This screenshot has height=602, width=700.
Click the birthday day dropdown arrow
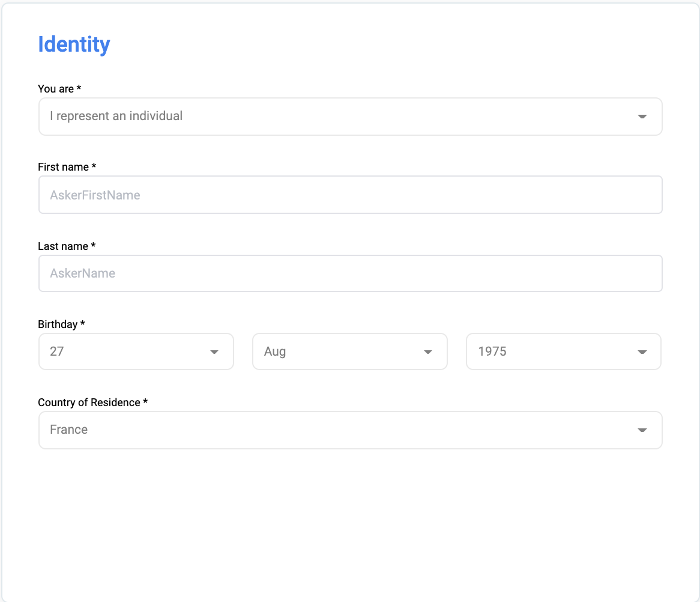click(x=214, y=352)
